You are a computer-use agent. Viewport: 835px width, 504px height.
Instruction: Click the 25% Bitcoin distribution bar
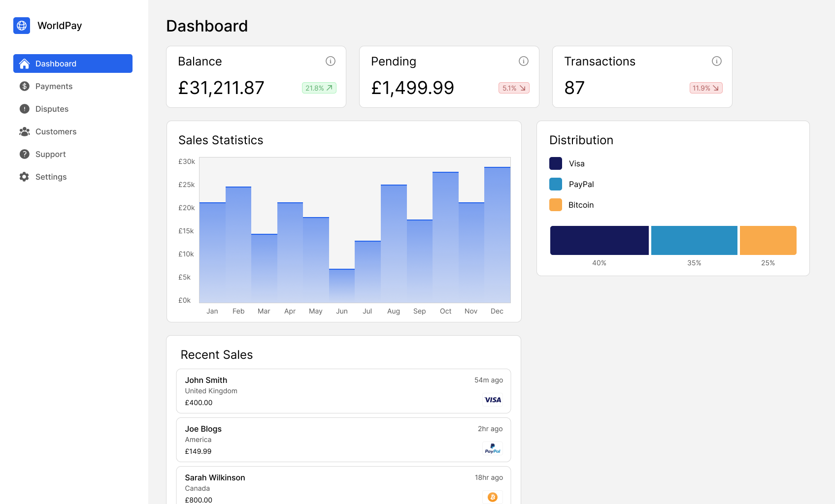(x=768, y=240)
